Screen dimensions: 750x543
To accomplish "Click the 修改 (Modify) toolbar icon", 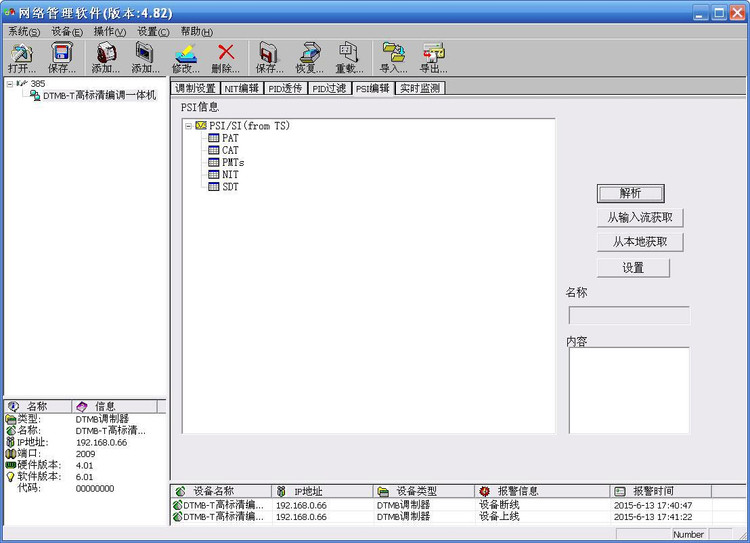I will click(x=186, y=57).
